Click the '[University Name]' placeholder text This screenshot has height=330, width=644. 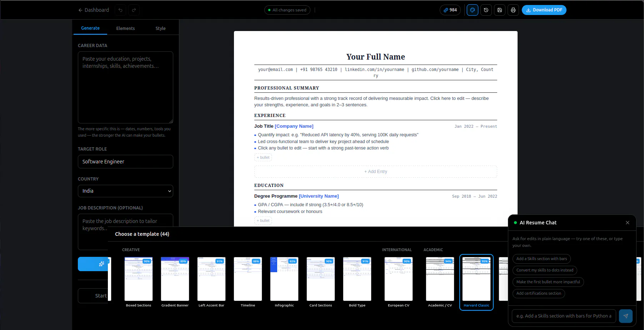click(319, 196)
